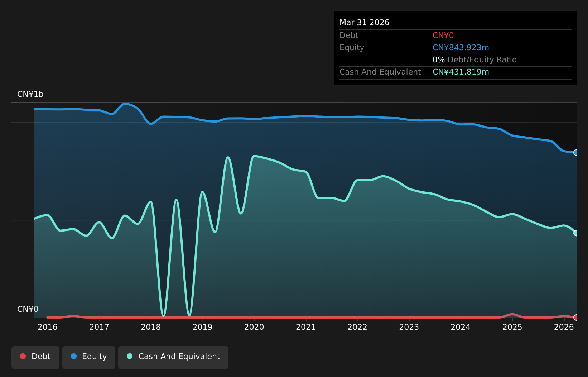Click the teal Cash legend dot
Viewport: 588px width, 377px height.
[x=130, y=356]
